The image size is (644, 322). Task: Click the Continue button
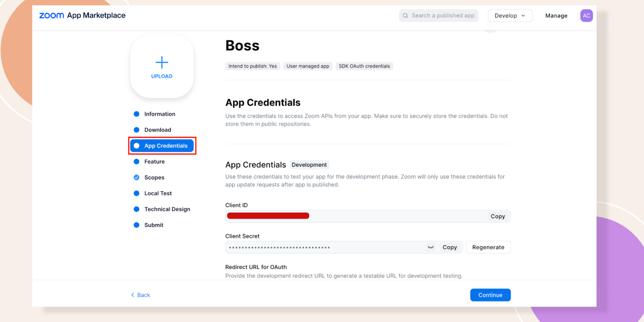[490, 295]
